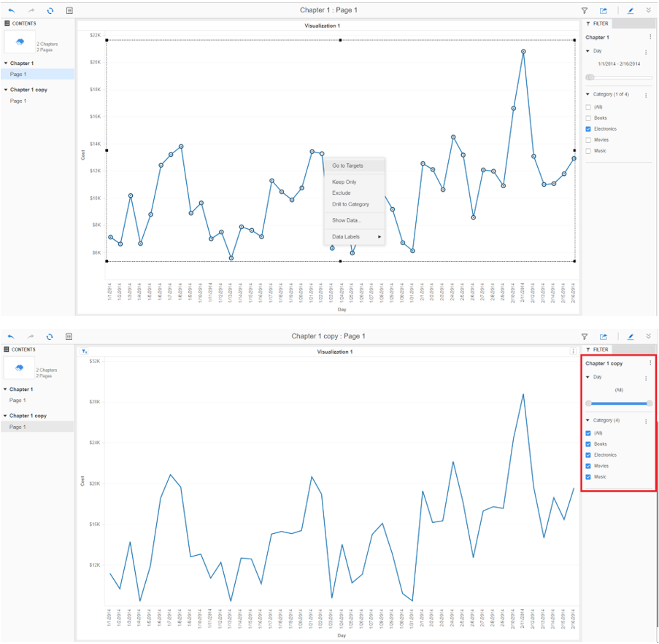Click the Share/export icon next to the filter
The image size is (659, 644).
click(602, 10)
